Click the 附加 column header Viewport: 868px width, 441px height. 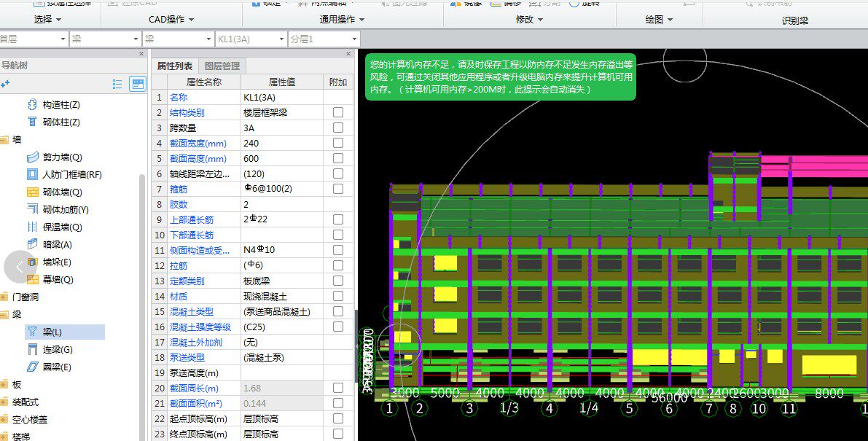click(x=337, y=82)
